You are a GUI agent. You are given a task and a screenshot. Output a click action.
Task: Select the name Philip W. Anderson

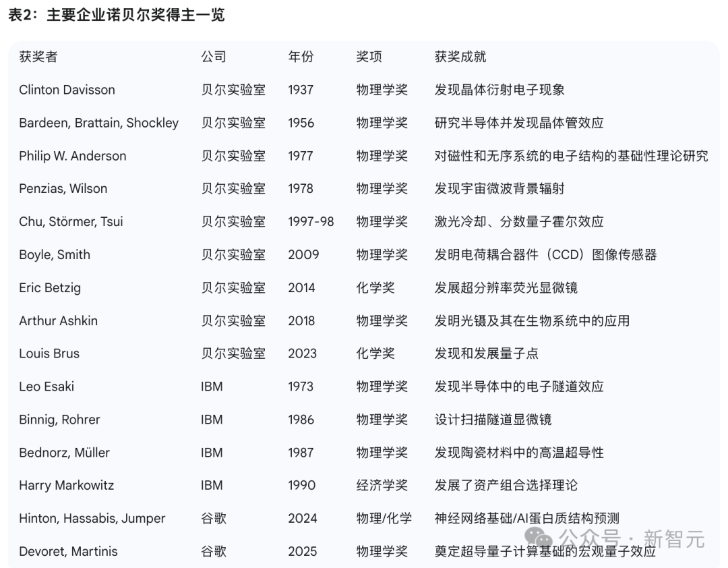tap(72, 156)
